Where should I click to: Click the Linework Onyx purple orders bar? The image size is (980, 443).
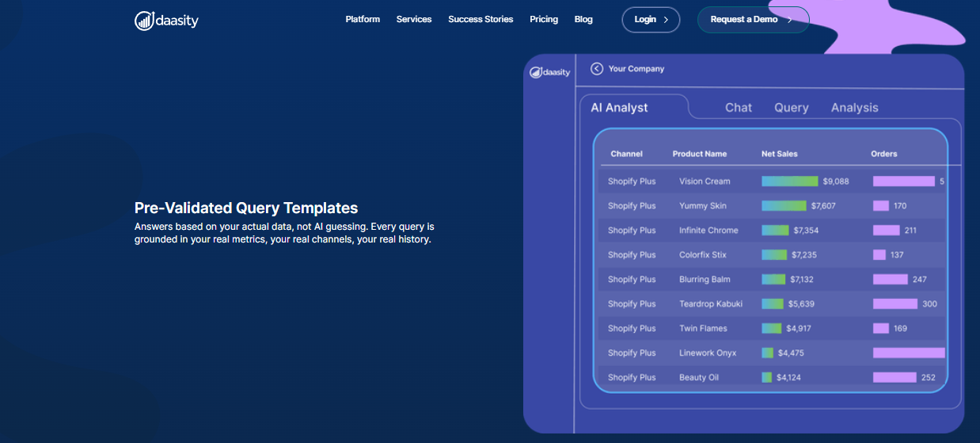pyautogui.click(x=909, y=353)
